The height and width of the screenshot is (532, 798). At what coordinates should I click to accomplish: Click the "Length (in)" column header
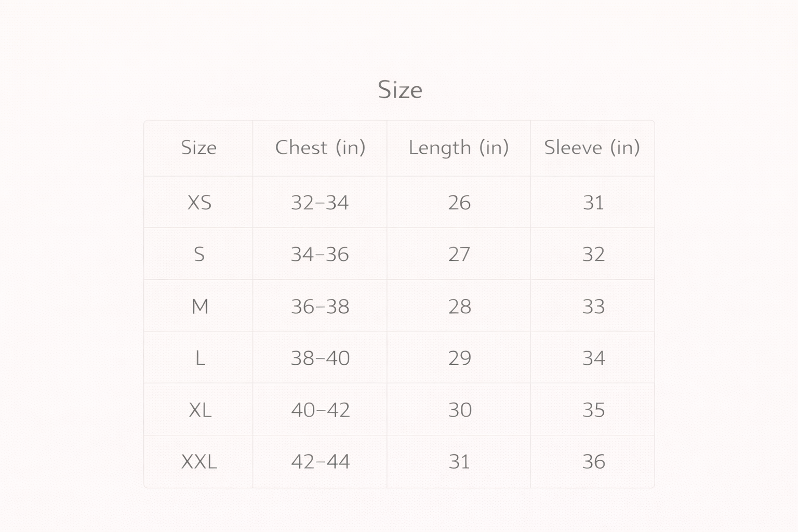[x=458, y=148]
